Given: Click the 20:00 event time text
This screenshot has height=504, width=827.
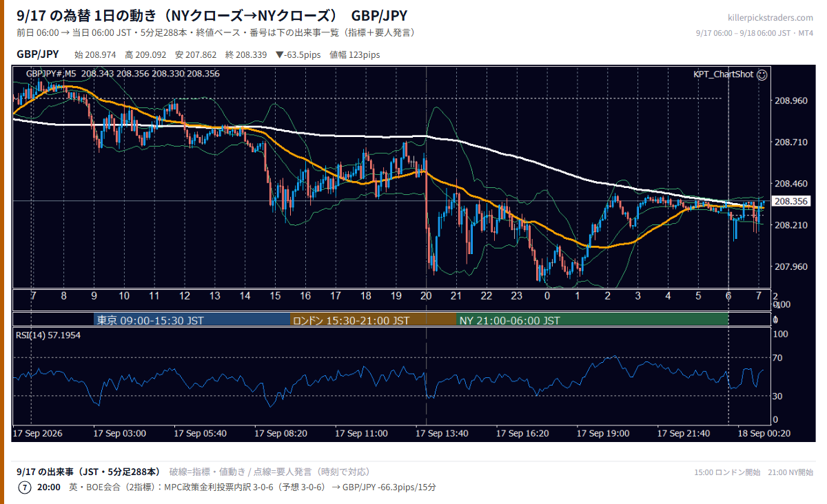Looking at the screenshot, I should [x=49, y=487].
